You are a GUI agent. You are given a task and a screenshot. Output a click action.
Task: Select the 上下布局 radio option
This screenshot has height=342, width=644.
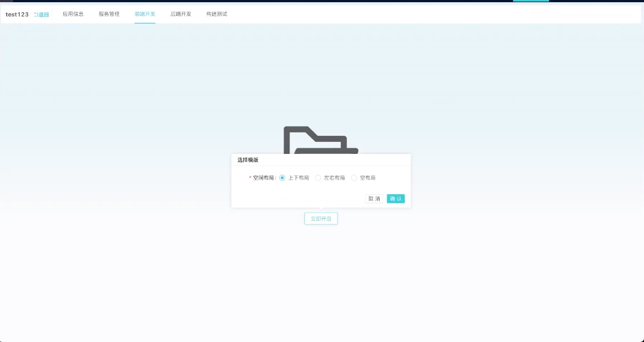click(x=282, y=178)
